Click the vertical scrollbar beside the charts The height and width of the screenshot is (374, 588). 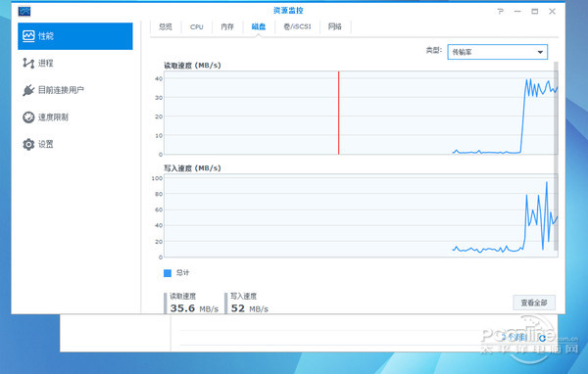556,156
